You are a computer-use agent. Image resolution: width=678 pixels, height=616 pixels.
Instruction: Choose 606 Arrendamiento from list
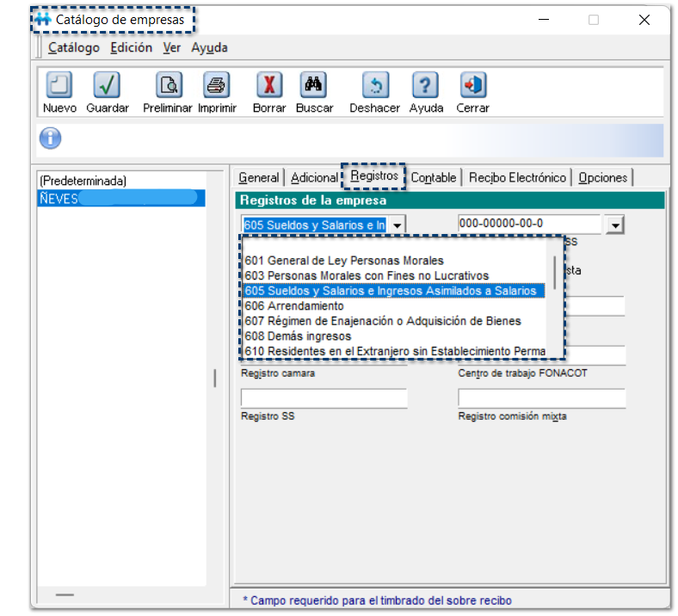(x=294, y=306)
